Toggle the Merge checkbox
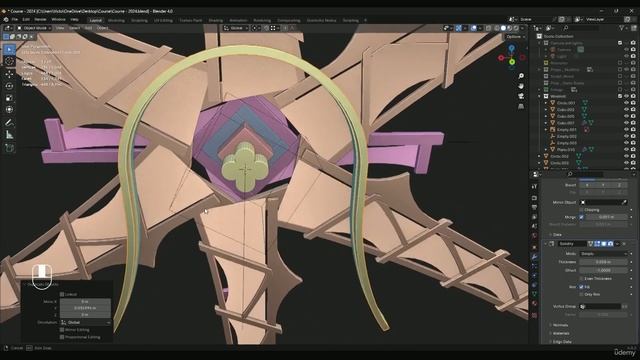 click(x=582, y=217)
